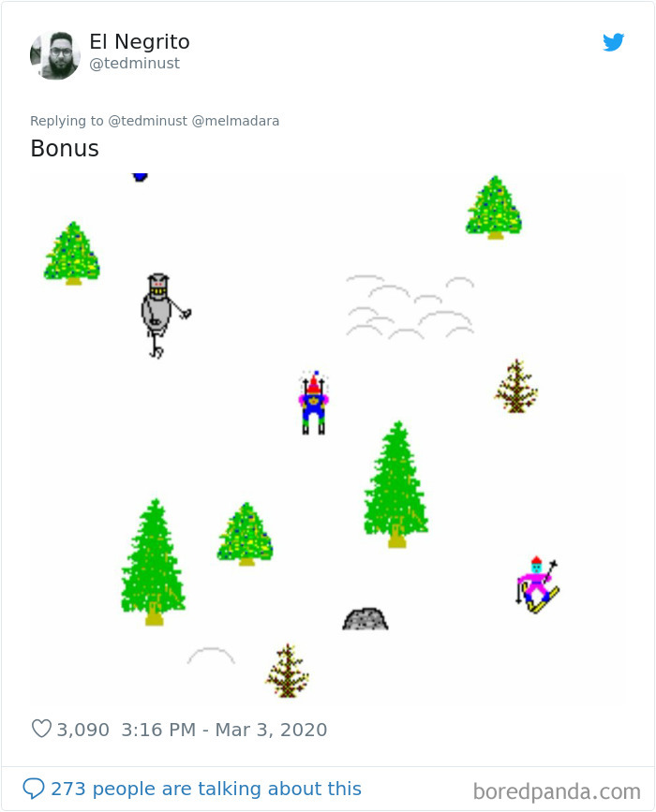Screen dimensions: 656x812
Task: Open El Negrito's profile avatar
Action: coord(55,55)
